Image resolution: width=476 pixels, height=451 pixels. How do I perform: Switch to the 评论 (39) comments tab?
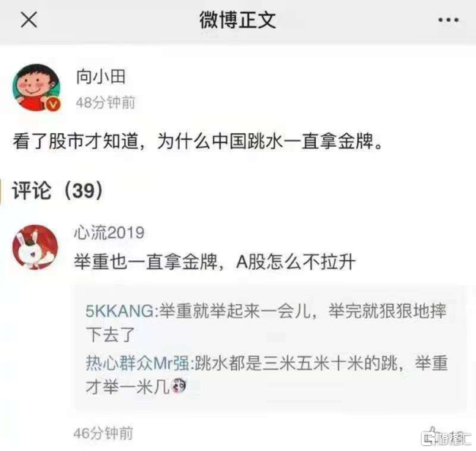(x=58, y=190)
